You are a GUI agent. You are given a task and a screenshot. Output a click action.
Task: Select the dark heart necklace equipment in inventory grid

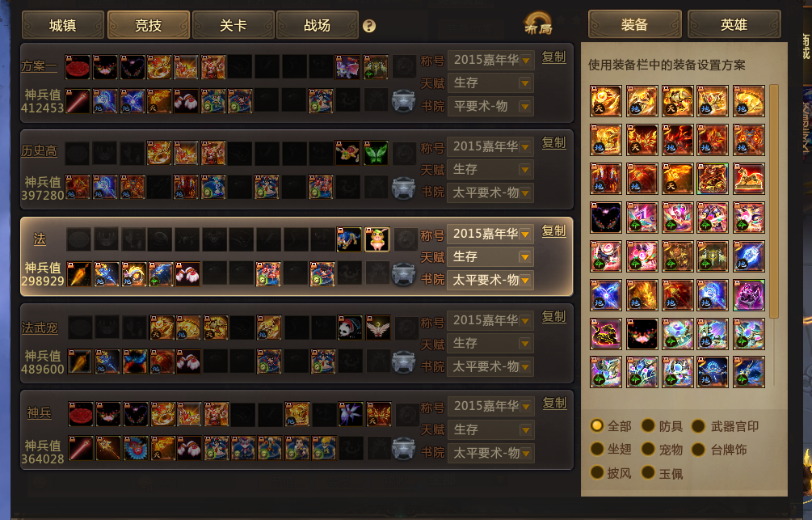[x=605, y=218]
